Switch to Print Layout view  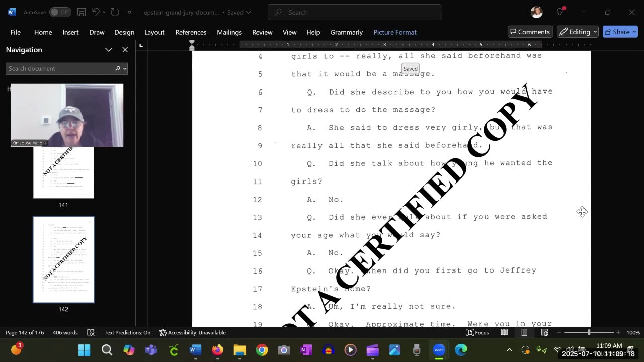pos(524,332)
